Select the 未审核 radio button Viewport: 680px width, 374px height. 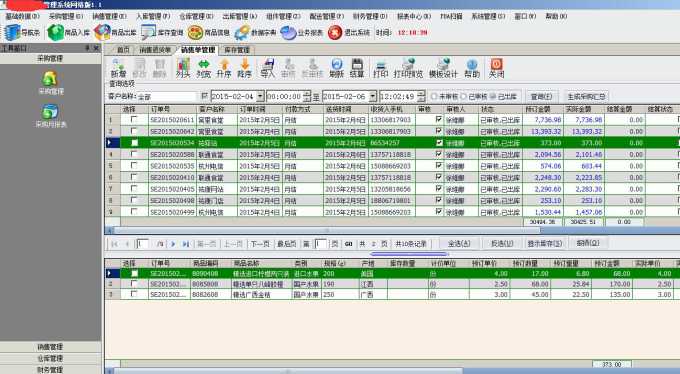tap(434, 96)
